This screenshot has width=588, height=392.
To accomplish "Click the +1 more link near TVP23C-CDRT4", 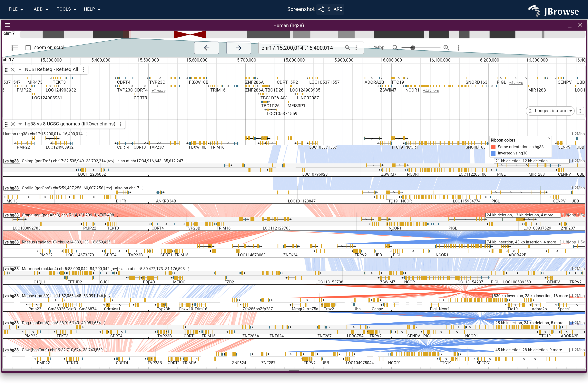I will click(x=159, y=91).
